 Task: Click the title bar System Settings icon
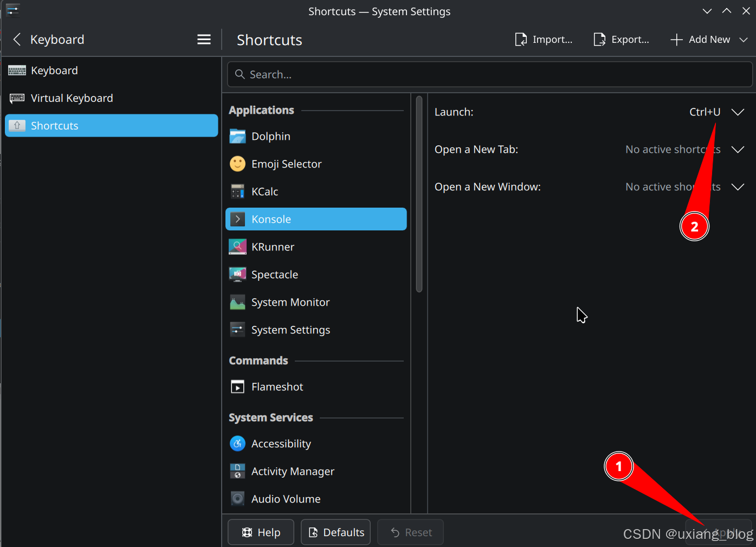pos(12,10)
